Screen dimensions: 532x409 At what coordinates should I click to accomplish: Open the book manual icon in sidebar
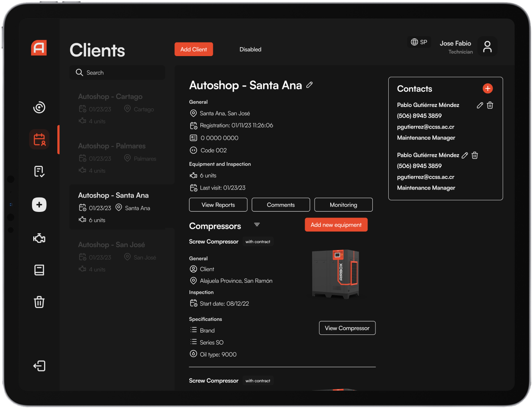(39, 270)
